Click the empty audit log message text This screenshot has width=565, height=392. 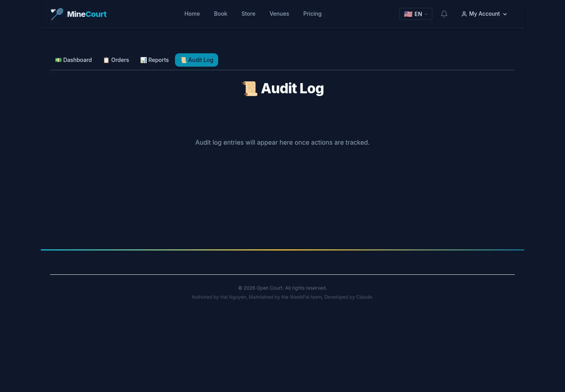click(x=282, y=142)
